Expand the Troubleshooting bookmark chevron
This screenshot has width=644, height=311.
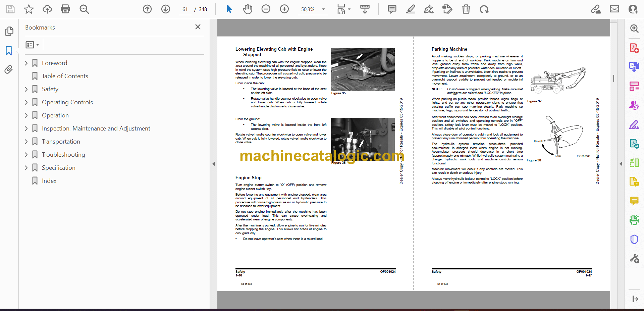point(26,155)
